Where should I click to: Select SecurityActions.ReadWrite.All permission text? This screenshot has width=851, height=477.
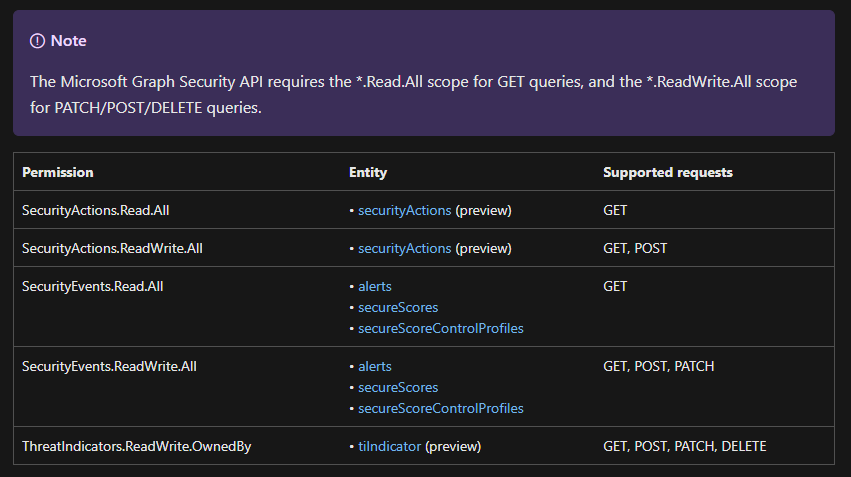(112, 249)
